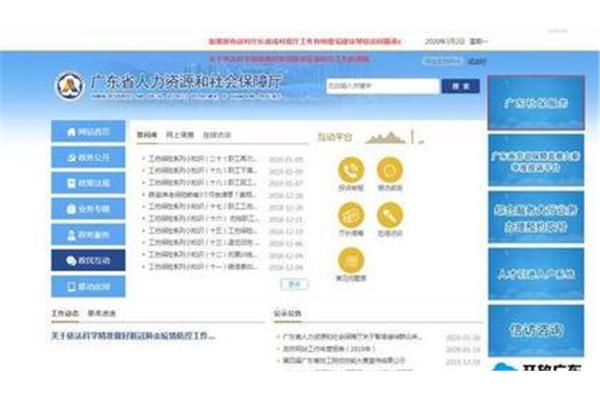Click the department title 广东省人力资源和社会保障厅

pos(186,82)
